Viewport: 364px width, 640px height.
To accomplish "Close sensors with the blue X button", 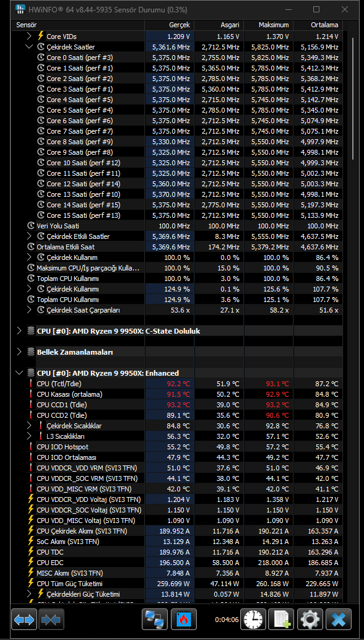I will point(339,620).
